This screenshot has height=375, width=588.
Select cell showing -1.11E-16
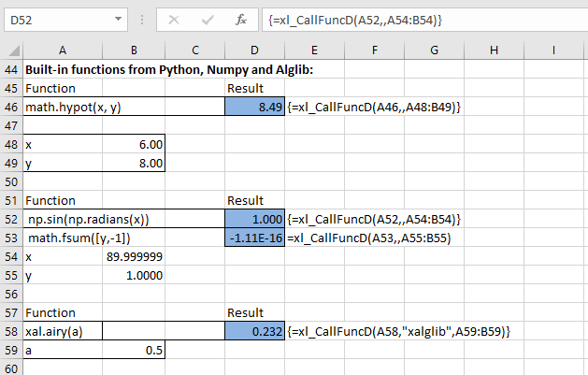[255, 238]
